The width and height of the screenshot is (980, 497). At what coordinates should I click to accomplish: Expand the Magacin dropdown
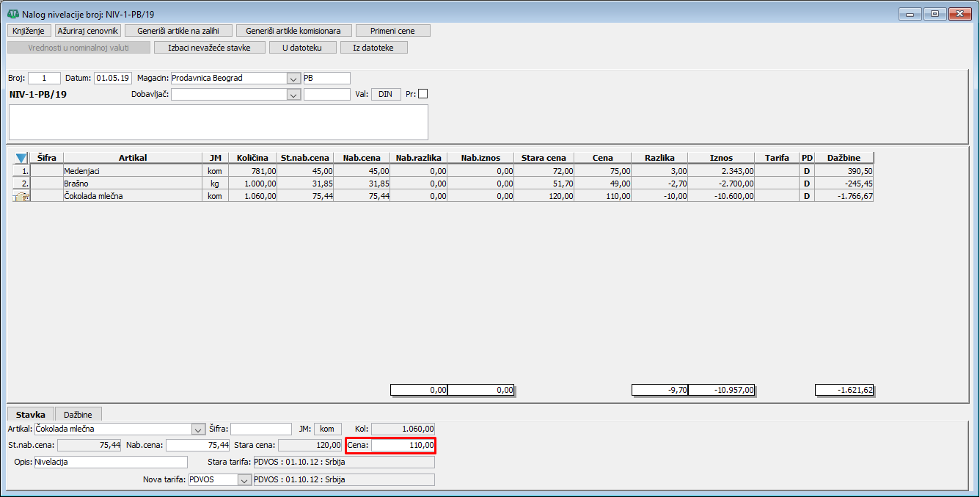click(293, 79)
